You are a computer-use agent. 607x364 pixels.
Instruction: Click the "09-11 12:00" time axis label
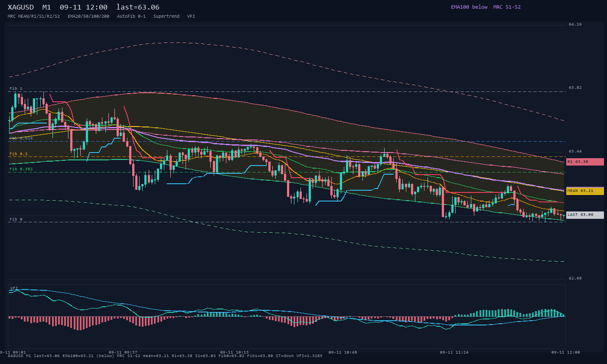pos(566,352)
